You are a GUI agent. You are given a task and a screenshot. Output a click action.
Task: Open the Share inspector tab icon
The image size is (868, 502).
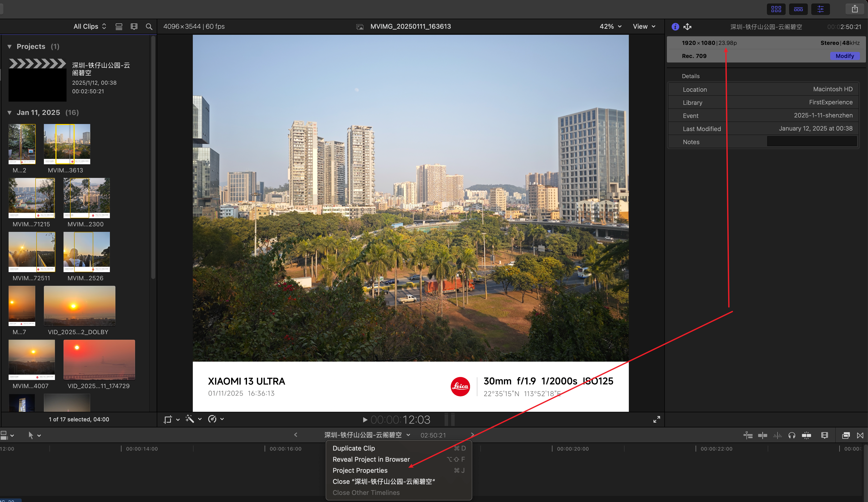pos(688,27)
